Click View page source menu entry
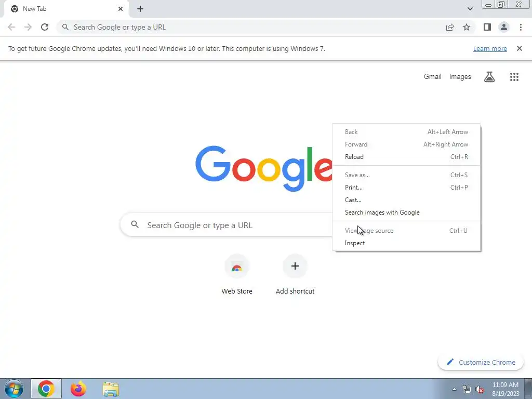532x399 pixels. tap(406, 230)
